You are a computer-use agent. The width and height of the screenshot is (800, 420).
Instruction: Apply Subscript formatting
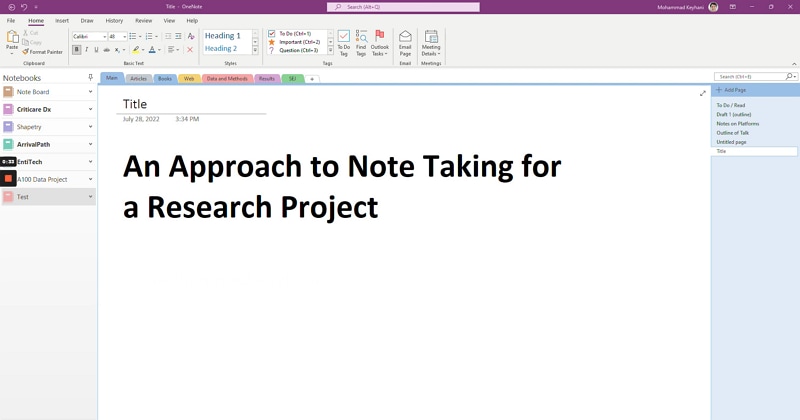point(117,50)
